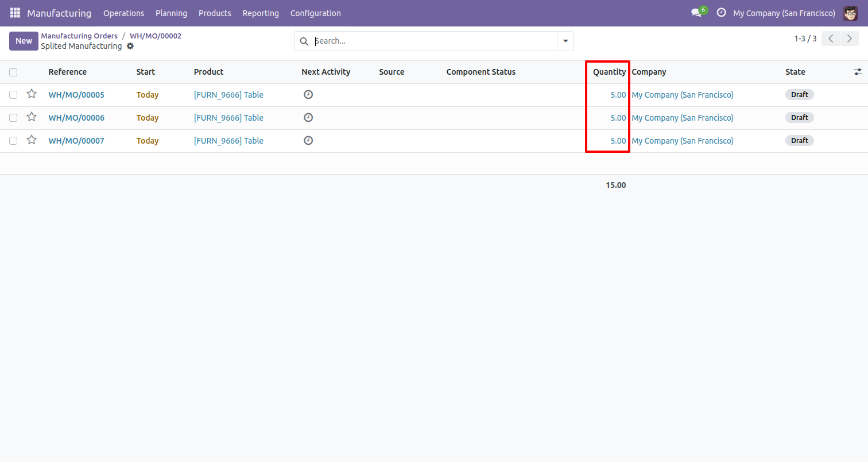
Task: Sort by Company column header
Action: pyautogui.click(x=649, y=72)
